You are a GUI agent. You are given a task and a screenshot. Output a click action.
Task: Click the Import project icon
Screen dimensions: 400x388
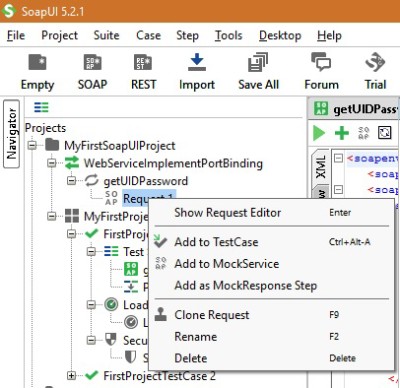coord(197,62)
